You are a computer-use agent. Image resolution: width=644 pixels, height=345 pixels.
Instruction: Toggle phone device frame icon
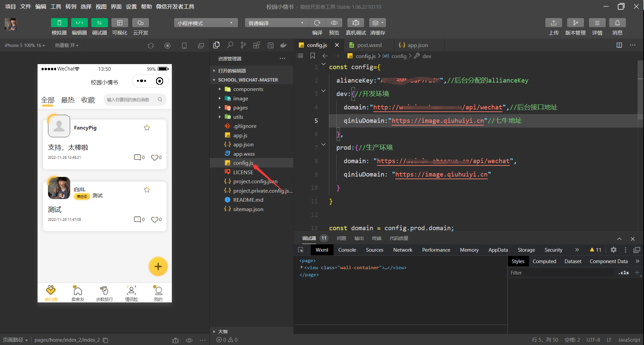tap(184, 46)
